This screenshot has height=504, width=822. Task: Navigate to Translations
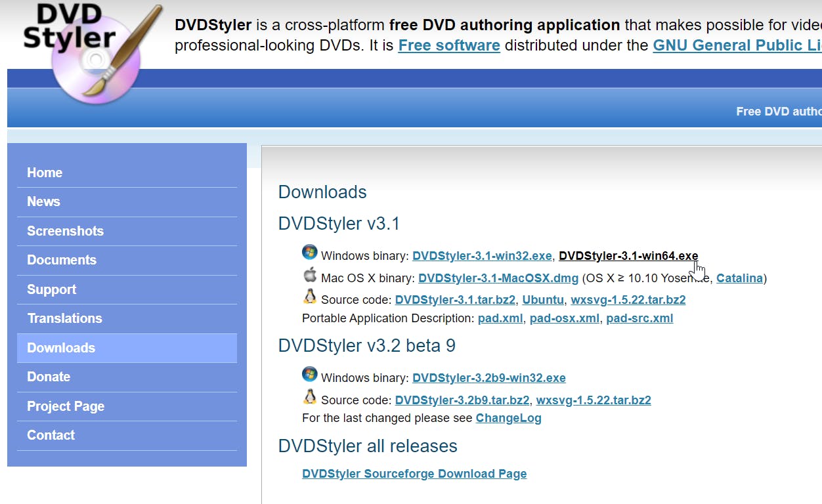click(x=127, y=318)
